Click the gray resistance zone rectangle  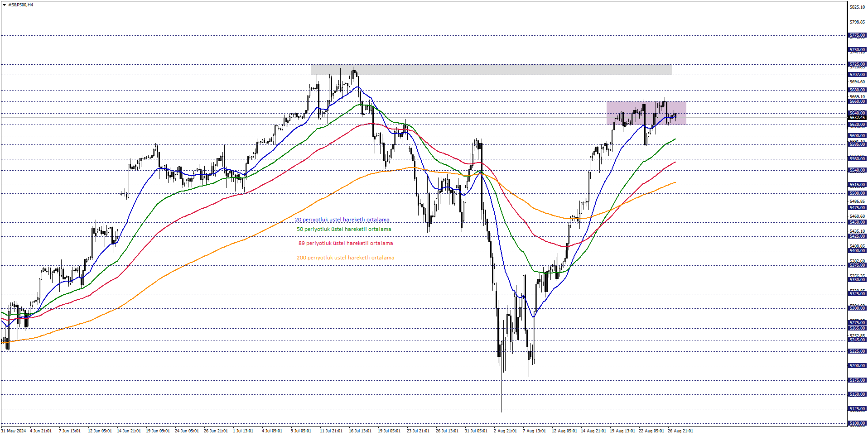point(492,70)
